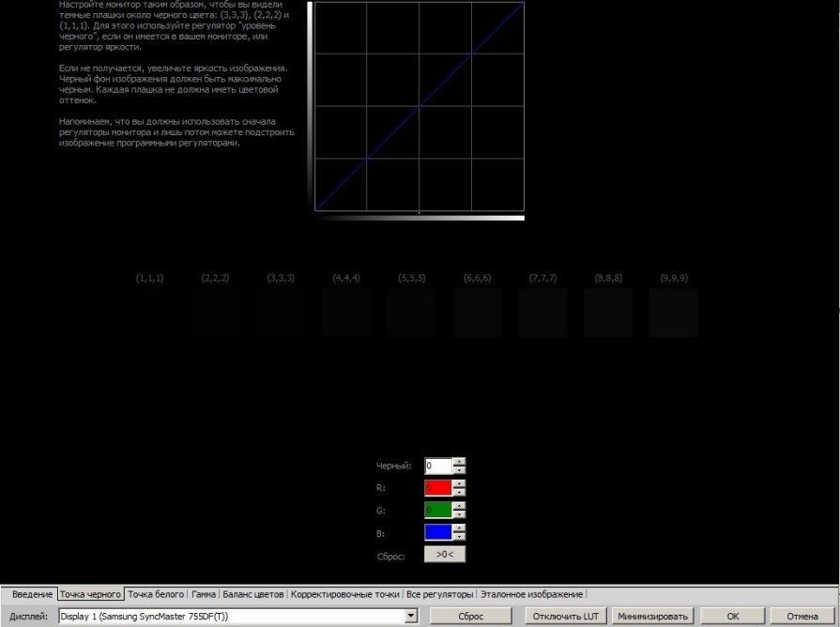840x627 pixels.
Task: Click the Сброс button beside display list
Action: pos(471,617)
